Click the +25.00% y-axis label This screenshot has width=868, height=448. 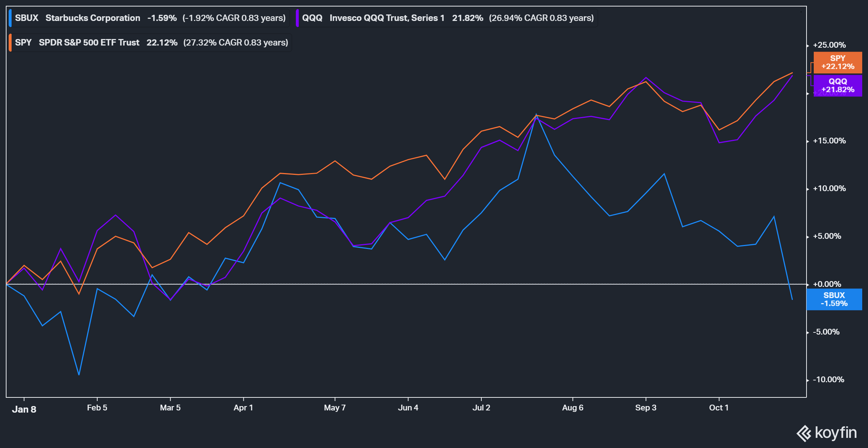point(829,45)
